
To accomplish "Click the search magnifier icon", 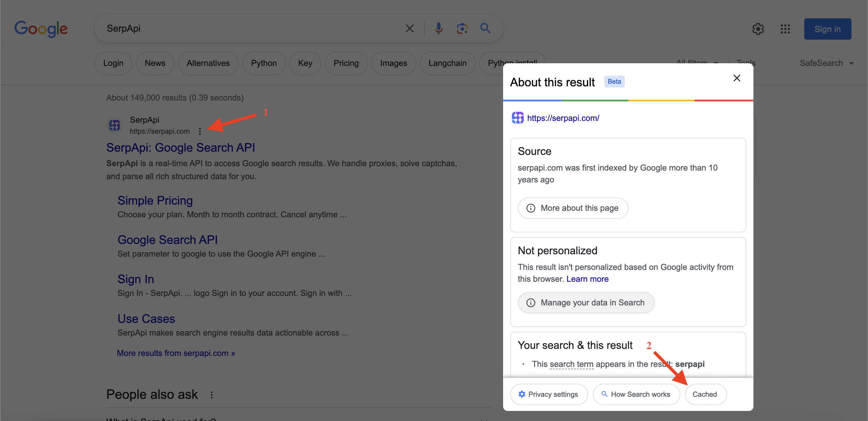I will pos(485,28).
